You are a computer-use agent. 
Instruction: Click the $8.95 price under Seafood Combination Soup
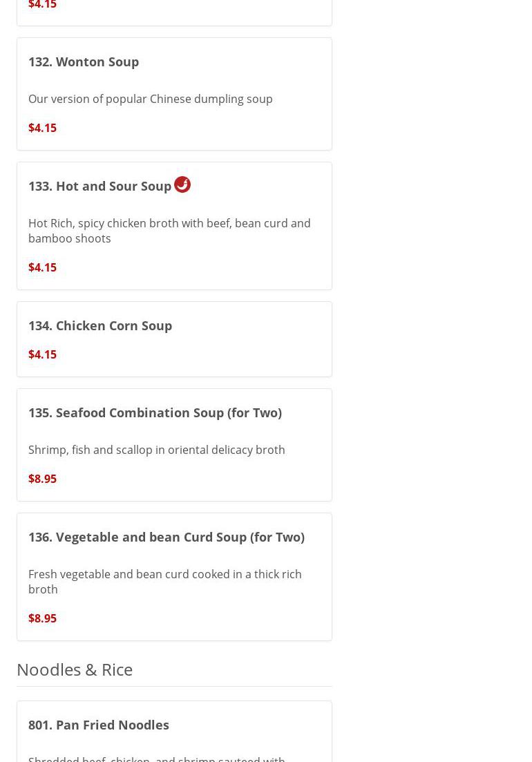42,479
